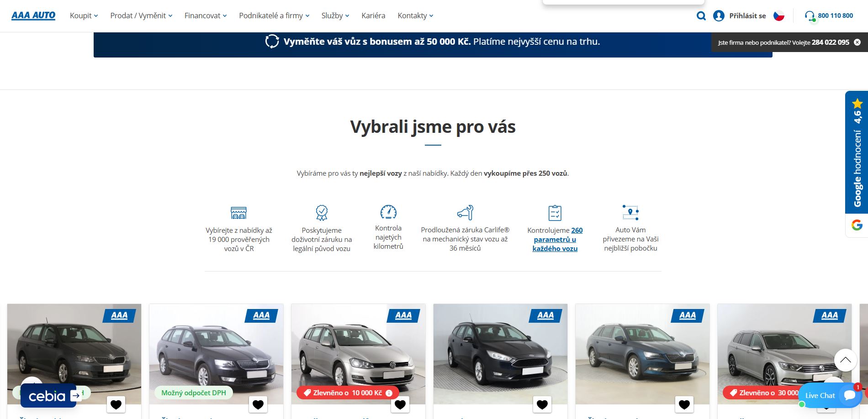Click the speedometer mileage check icon

[x=388, y=212]
